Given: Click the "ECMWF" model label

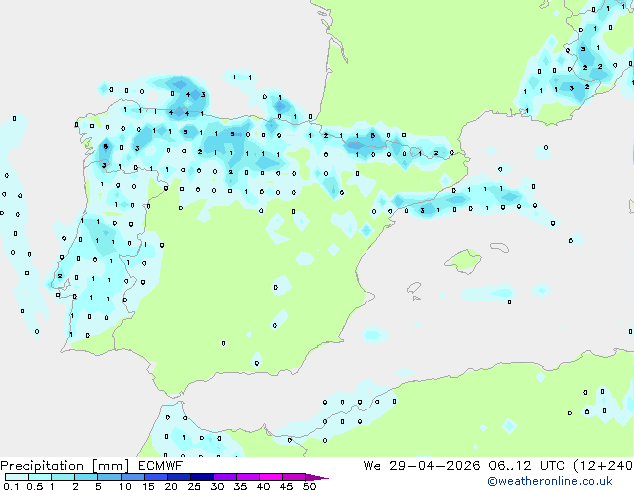Looking at the screenshot, I should (161, 466).
